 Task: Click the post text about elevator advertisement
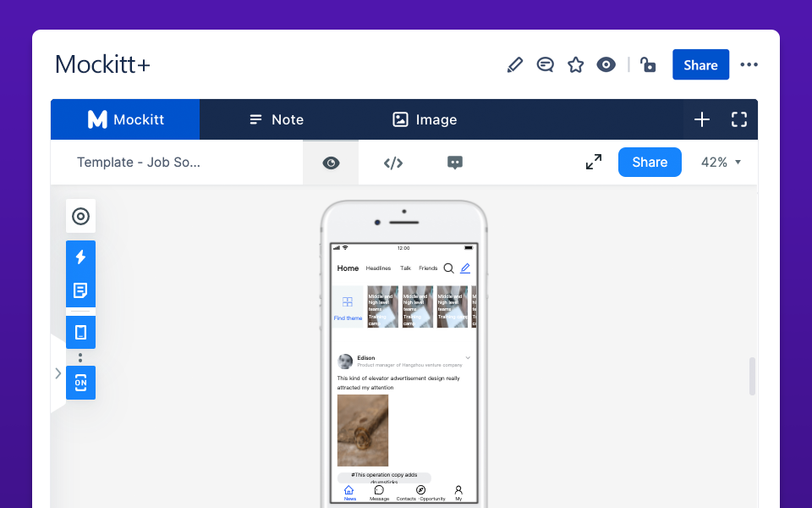(x=398, y=383)
